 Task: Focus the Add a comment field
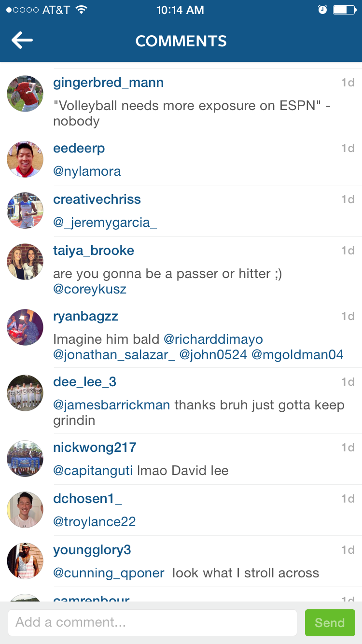[152, 623]
